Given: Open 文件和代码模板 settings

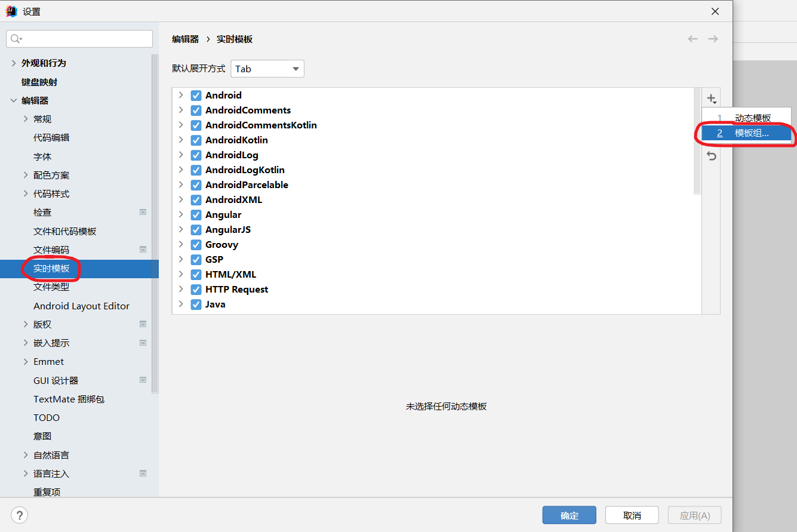Looking at the screenshot, I should (x=65, y=231).
